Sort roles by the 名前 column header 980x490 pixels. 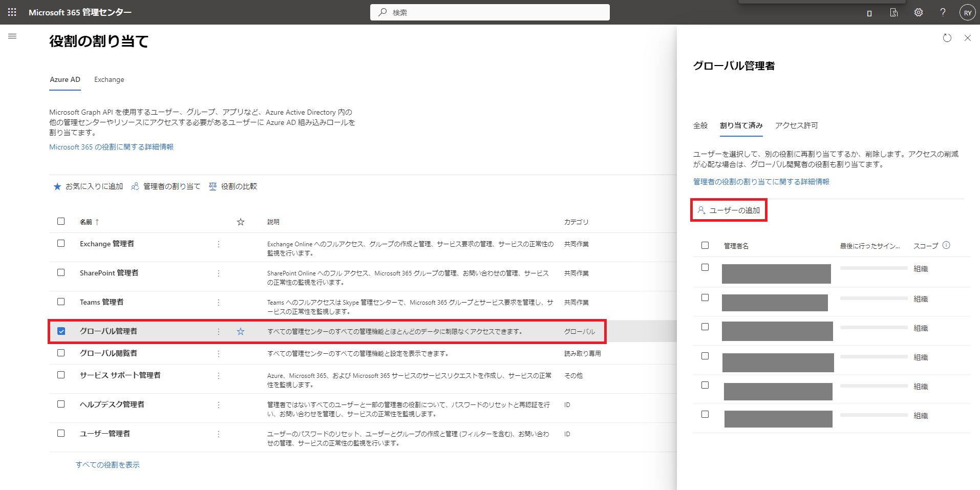(x=89, y=222)
